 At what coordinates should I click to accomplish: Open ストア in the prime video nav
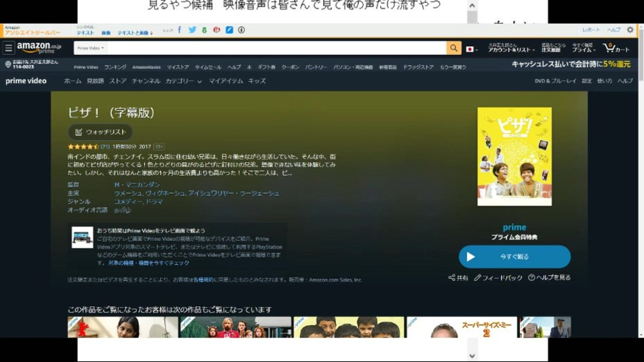118,81
